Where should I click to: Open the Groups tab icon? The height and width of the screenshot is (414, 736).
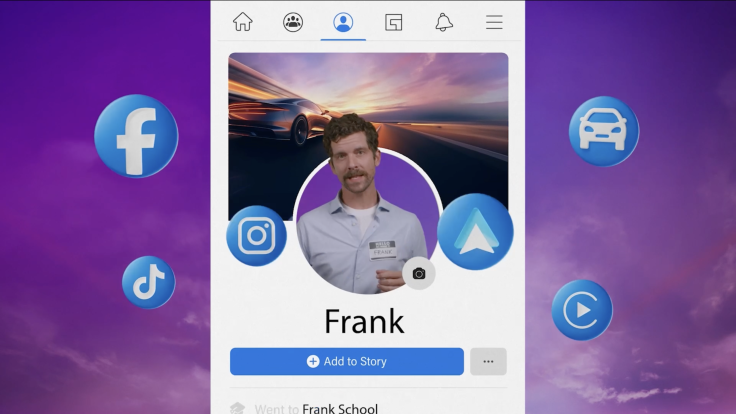(293, 22)
